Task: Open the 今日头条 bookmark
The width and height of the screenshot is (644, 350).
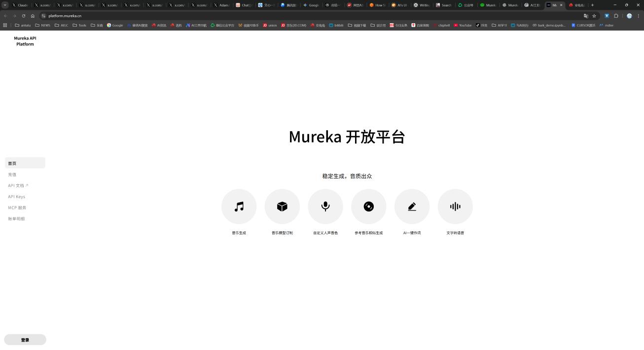Action: point(398,25)
